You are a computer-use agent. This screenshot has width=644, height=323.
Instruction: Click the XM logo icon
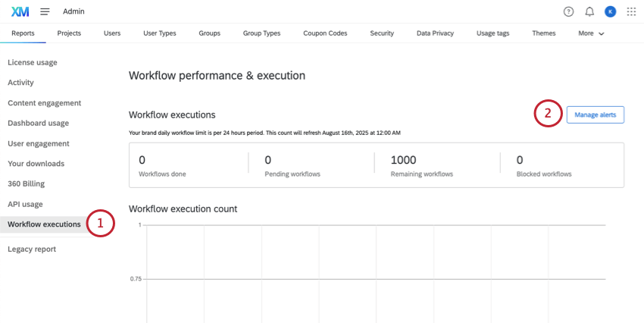(x=20, y=11)
